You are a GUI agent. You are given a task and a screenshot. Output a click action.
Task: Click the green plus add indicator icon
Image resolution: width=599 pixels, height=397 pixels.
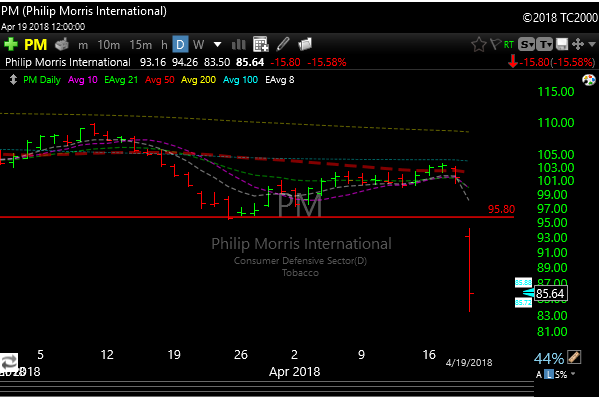click(x=11, y=44)
